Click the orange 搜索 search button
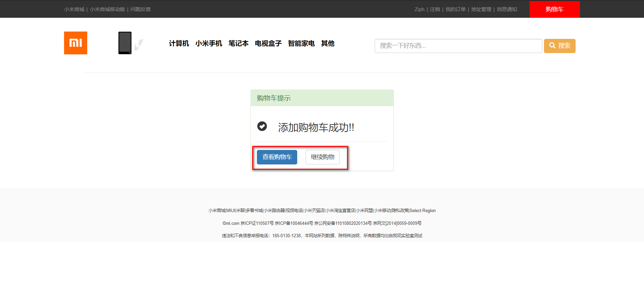The image size is (644, 303). click(x=559, y=46)
